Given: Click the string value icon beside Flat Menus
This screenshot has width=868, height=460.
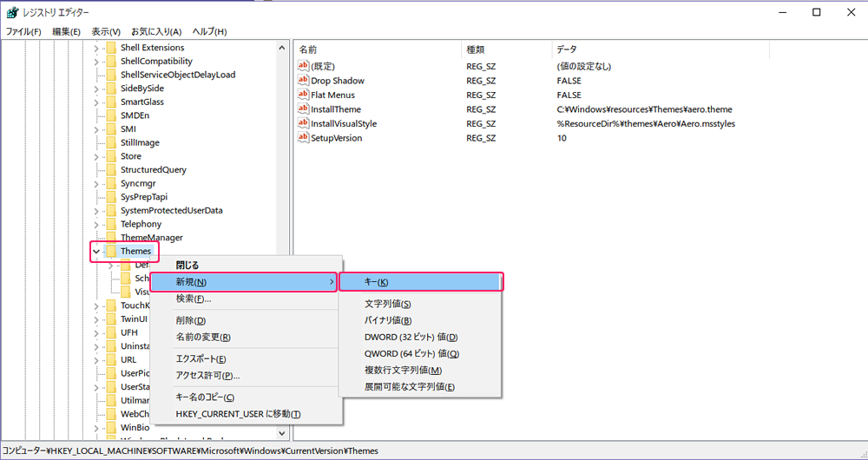Looking at the screenshot, I should (x=303, y=95).
